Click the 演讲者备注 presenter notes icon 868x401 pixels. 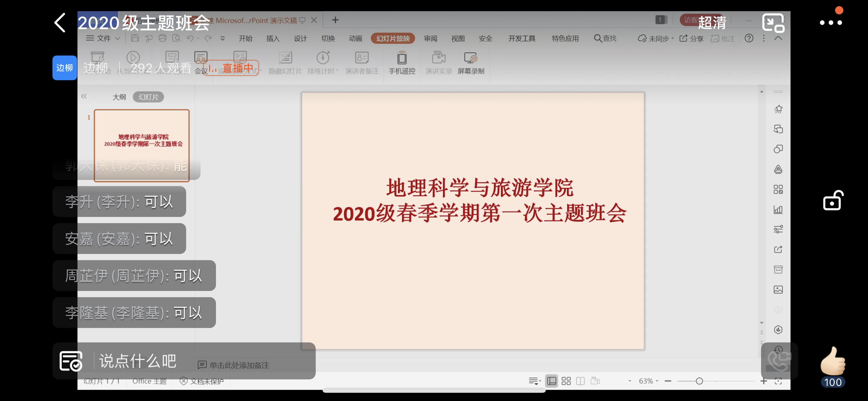[x=362, y=58]
